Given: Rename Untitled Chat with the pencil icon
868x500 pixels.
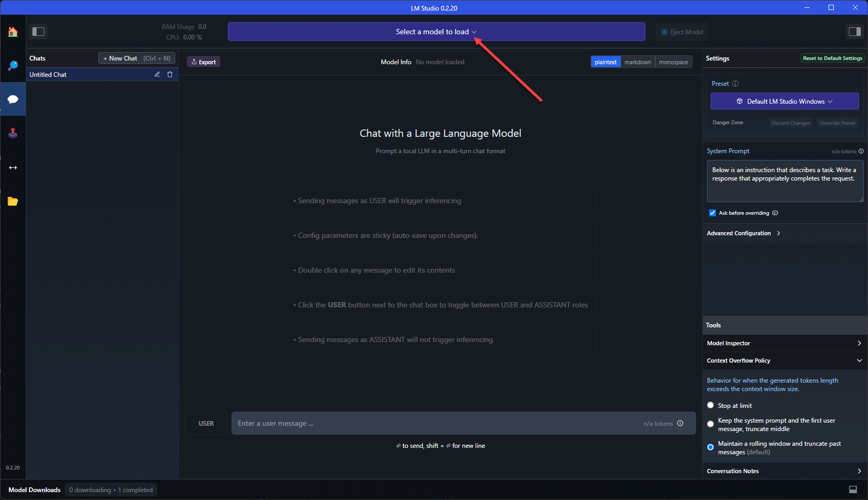Looking at the screenshot, I should pos(157,74).
